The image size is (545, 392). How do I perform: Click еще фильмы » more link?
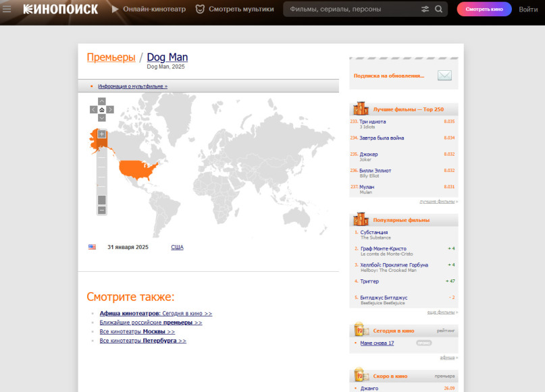pos(442,312)
